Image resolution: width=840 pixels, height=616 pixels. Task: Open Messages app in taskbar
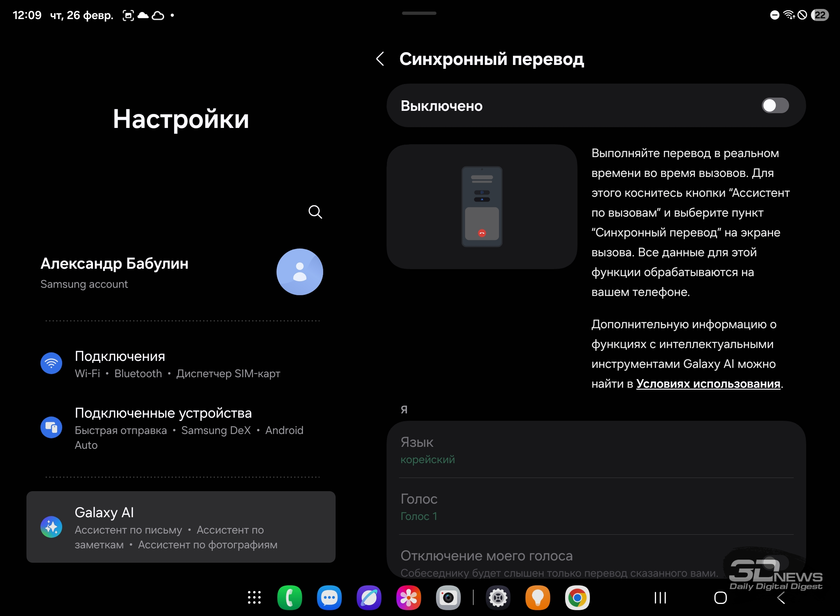[x=329, y=598]
